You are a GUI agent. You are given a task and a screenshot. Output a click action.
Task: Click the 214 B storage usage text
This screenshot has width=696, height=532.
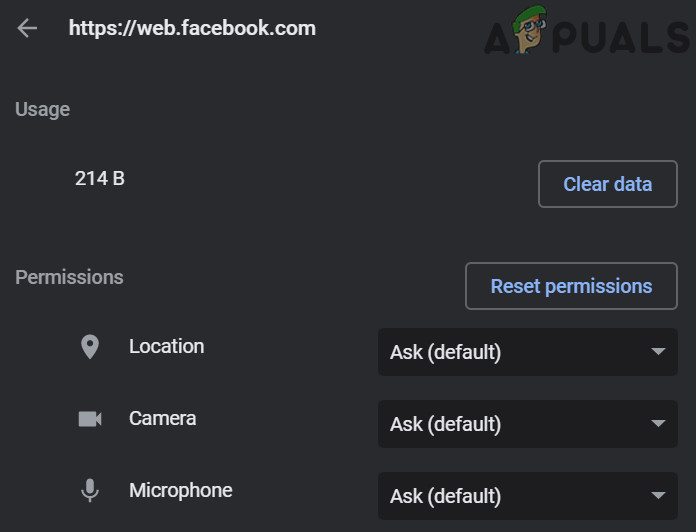coord(99,178)
